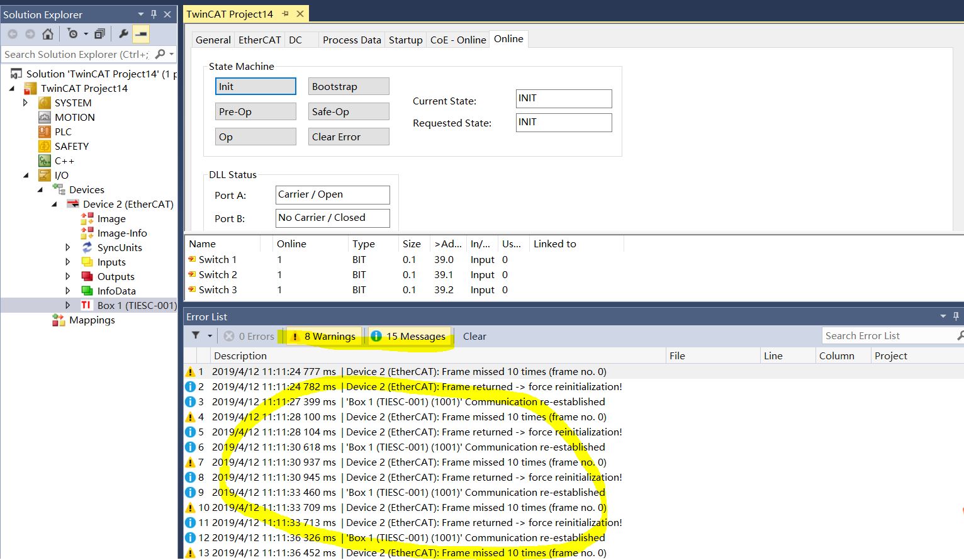Click the Device 2 (EtherCAT) icon
Screen dimensions: 964x560
(73, 204)
